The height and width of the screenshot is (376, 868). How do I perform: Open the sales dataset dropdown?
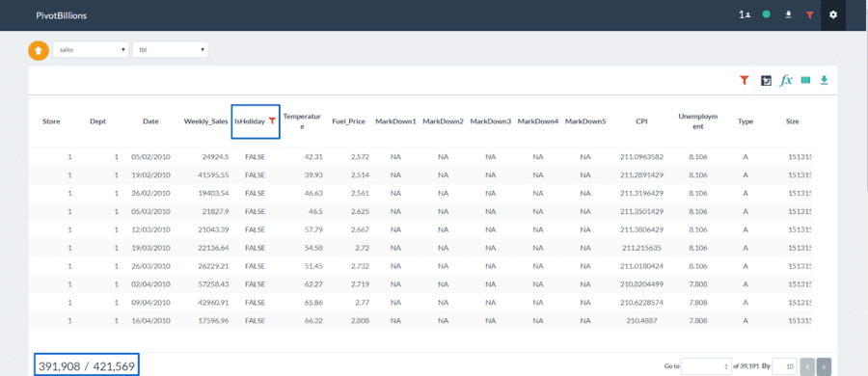91,49
